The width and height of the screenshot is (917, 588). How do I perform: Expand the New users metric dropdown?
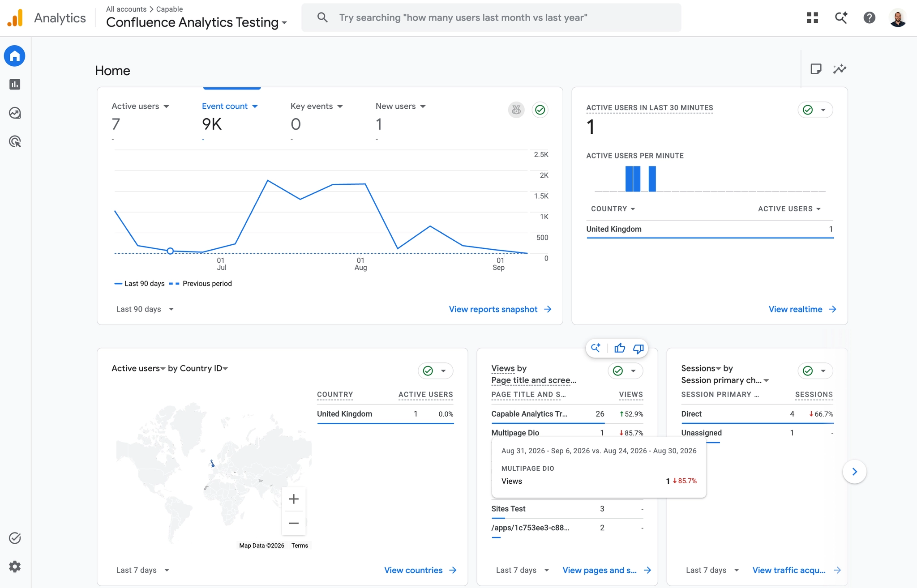click(x=401, y=106)
